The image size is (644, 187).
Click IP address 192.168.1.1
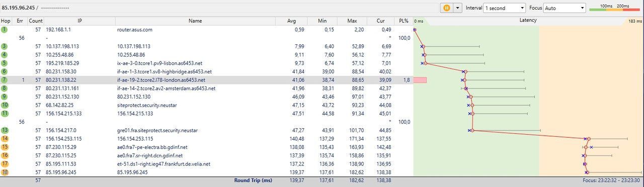pyautogui.click(x=58, y=30)
